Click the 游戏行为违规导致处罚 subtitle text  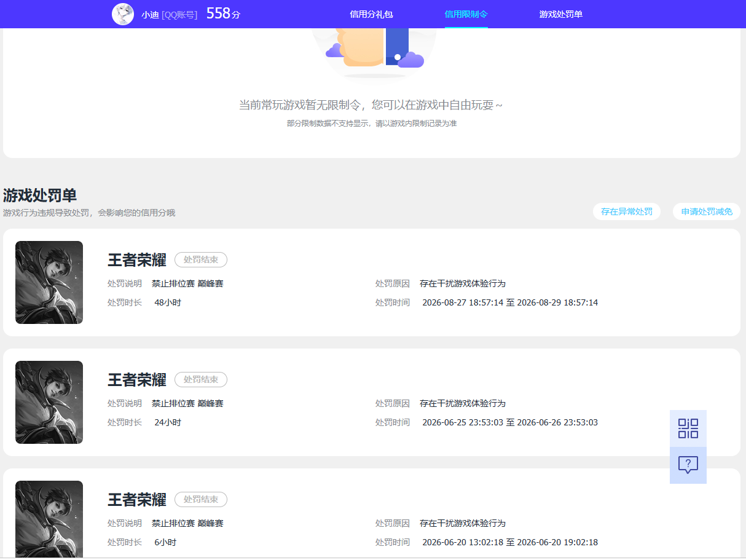pyautogui.click(x=89, y=213)
